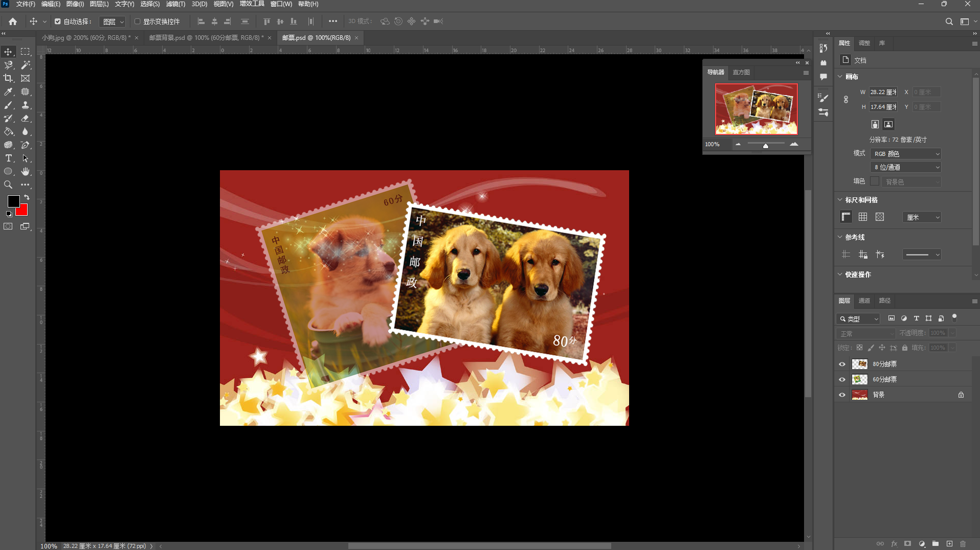This screenshot has width=980, height=550.
Task: Select the Eraser tool
Action: (x=25, y=118)
